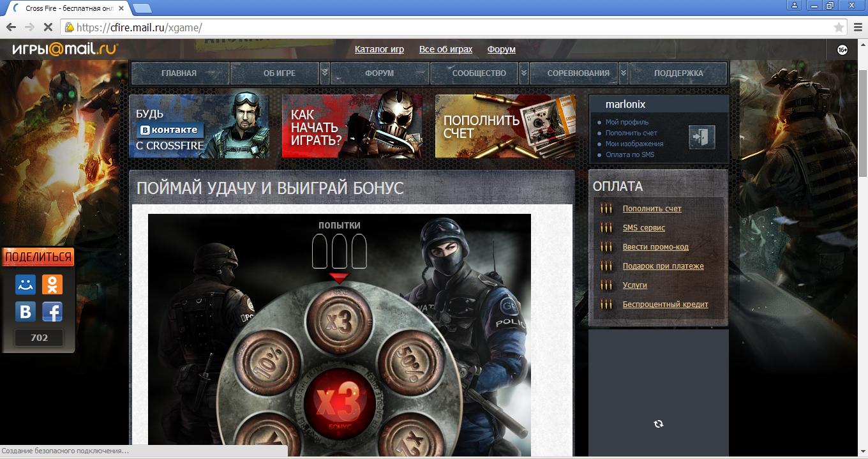Click the Будь ВКонтакте с Crossfire banner
The height and width of the screenshot is (459, 868).
pos(199,126)
